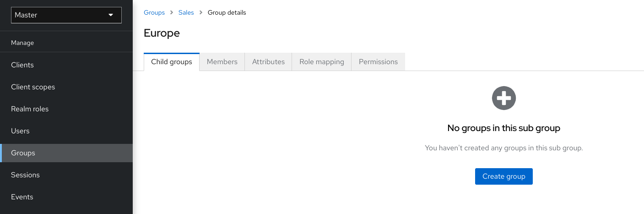Click the Group details breadcrumb text
The width and height of the screenshot is (644, 214).
[x=227, y=13]
